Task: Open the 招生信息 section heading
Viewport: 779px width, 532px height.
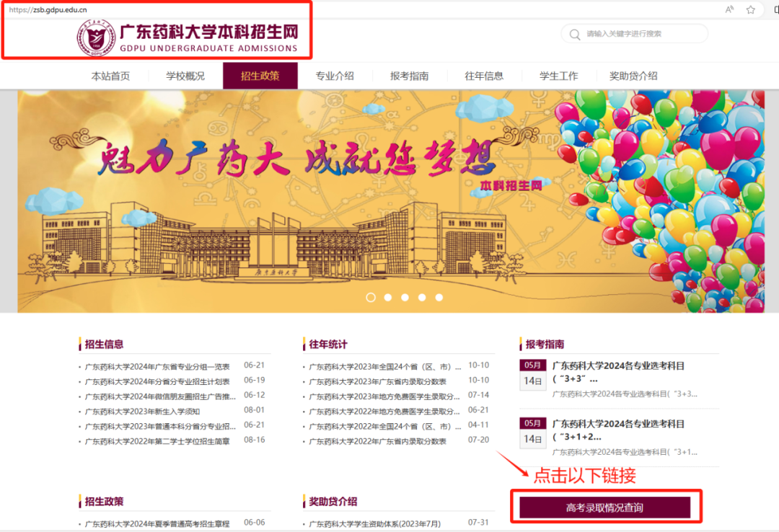Action: (104, 345)
